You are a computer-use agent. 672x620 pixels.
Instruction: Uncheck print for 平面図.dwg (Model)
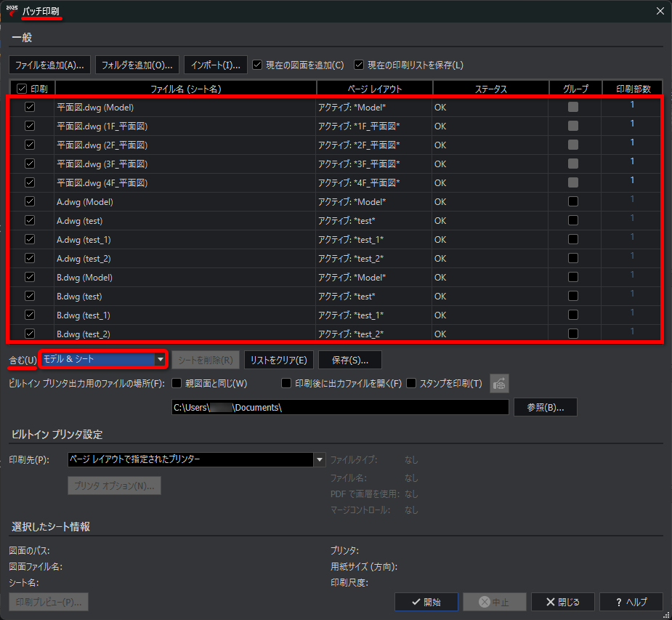pyautogui.click(x=30, y=107)
